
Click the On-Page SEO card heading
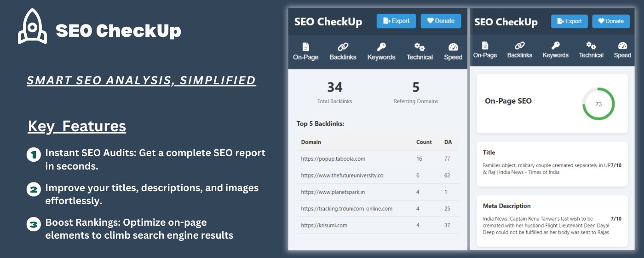click(508, 101)
